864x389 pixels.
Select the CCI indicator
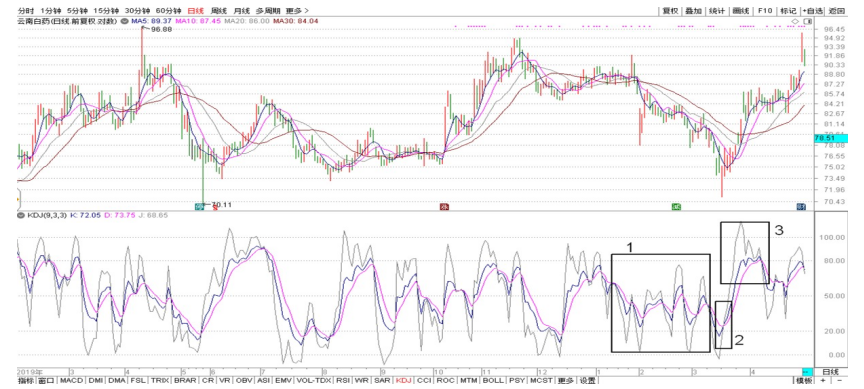(424, 380)
